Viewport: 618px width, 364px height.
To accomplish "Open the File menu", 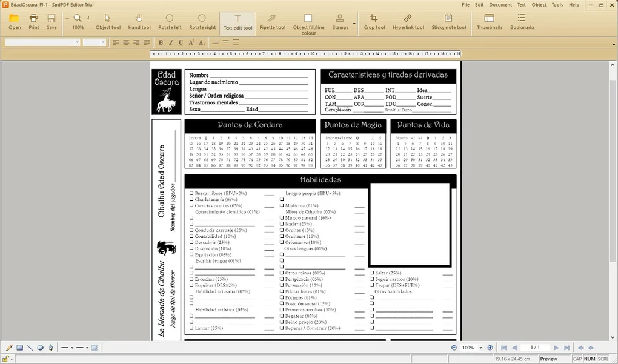I will point(465,5).
